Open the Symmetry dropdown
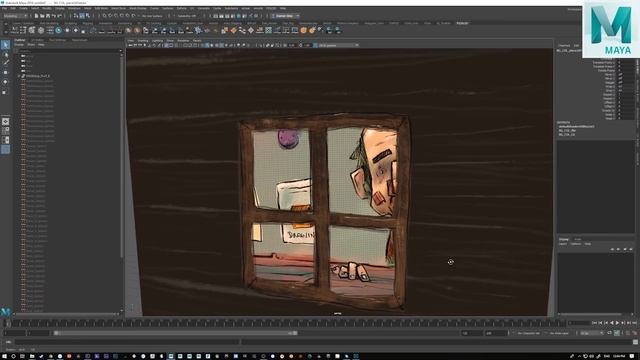This screenshot has width=640, height=360. (187, 16)
